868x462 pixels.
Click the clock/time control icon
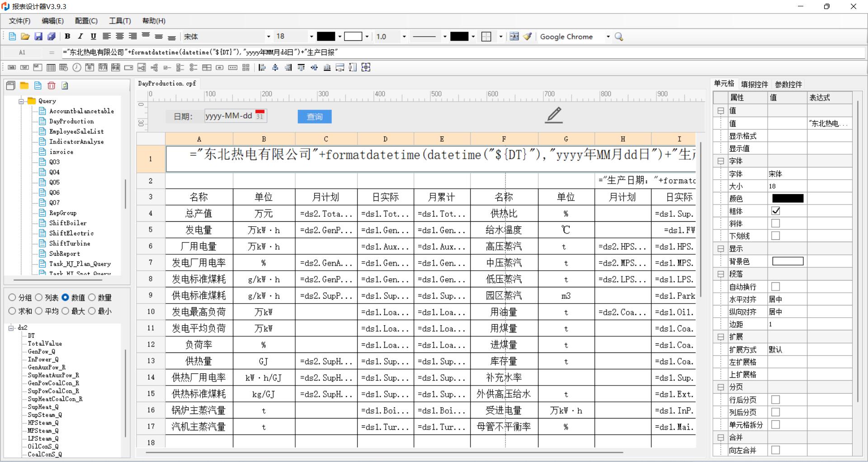77,67
